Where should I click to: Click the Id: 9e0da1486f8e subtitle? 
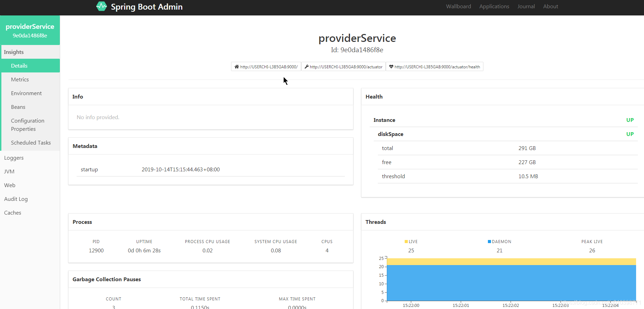point(357,50)
